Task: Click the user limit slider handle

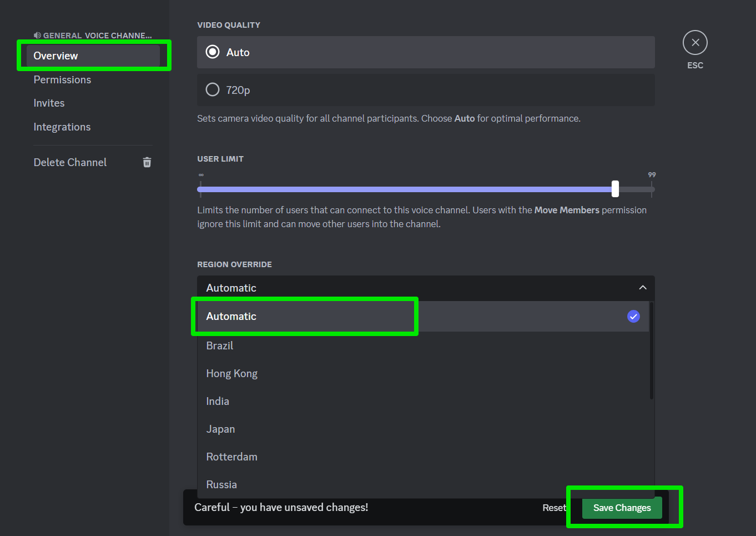Action: click(615, 189)
